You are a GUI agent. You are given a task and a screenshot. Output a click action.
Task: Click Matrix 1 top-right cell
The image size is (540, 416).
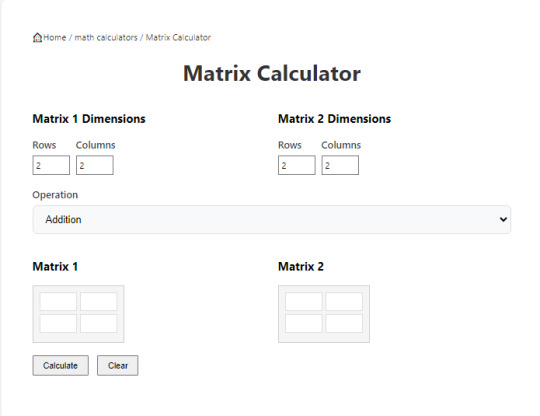point(99,301)
